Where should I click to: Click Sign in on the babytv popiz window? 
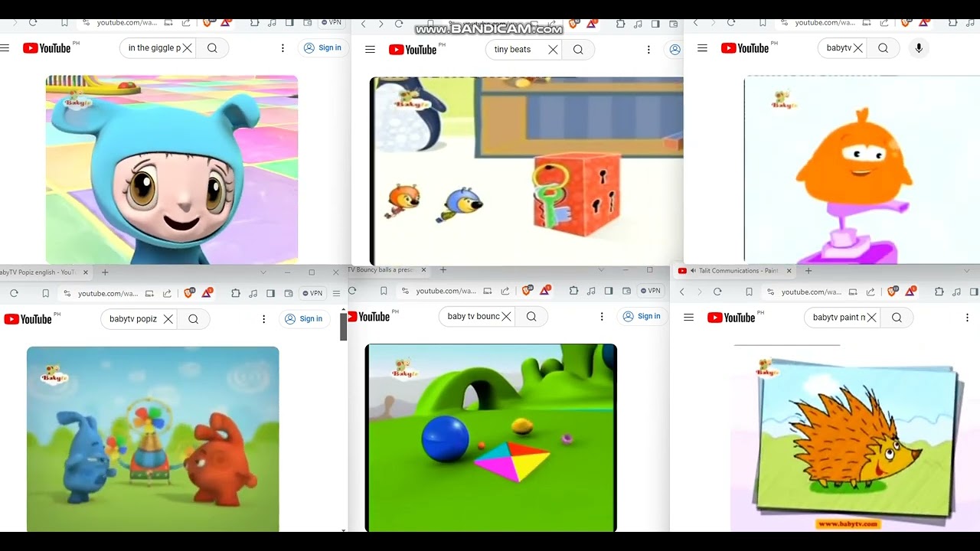tap(303, 319)
